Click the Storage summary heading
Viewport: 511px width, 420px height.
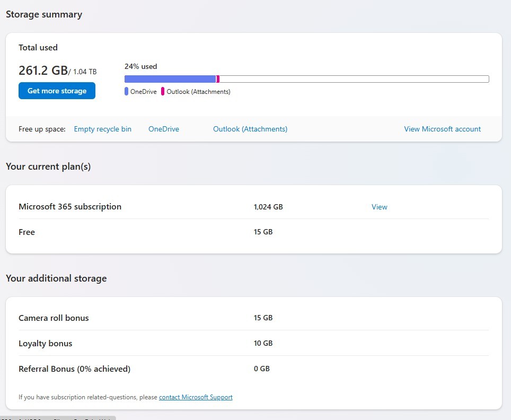pyautogui.click(x=44, y=15)
